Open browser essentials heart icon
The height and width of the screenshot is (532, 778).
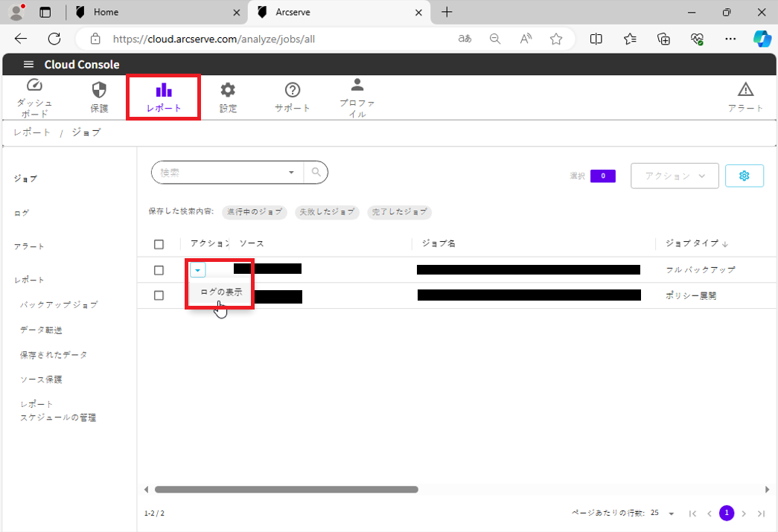697,39
